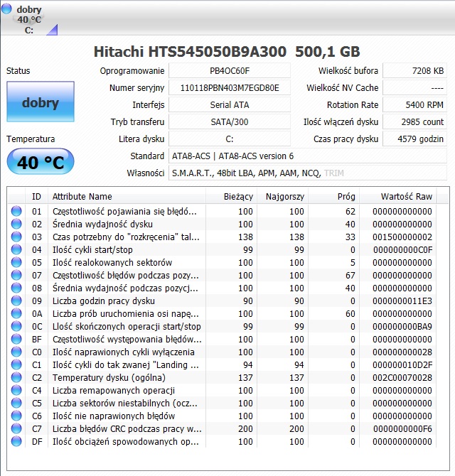
Task: Click the Najgorszy column header
Action: click(282, 196)
